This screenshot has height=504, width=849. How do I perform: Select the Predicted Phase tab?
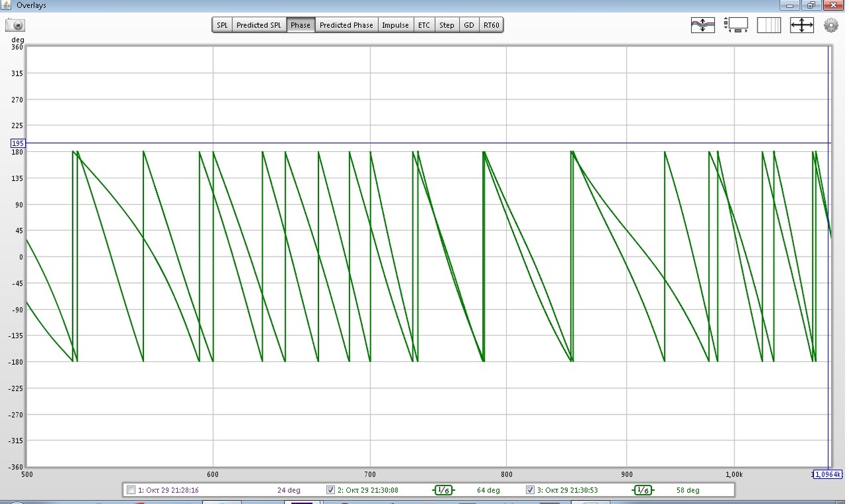tap(346, 25)
